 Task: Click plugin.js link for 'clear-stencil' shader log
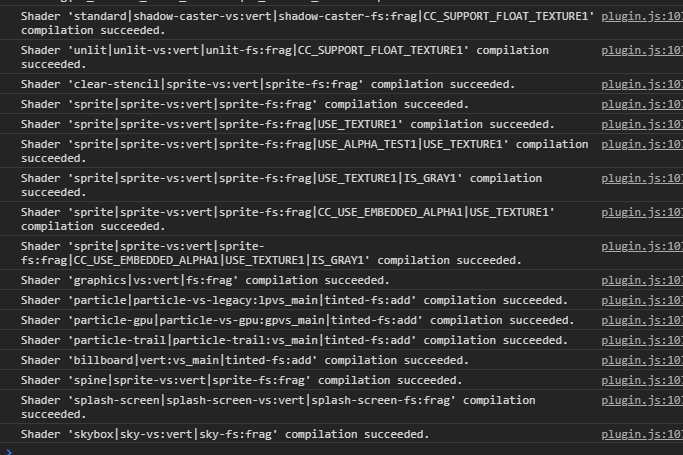tap(641, 84)
